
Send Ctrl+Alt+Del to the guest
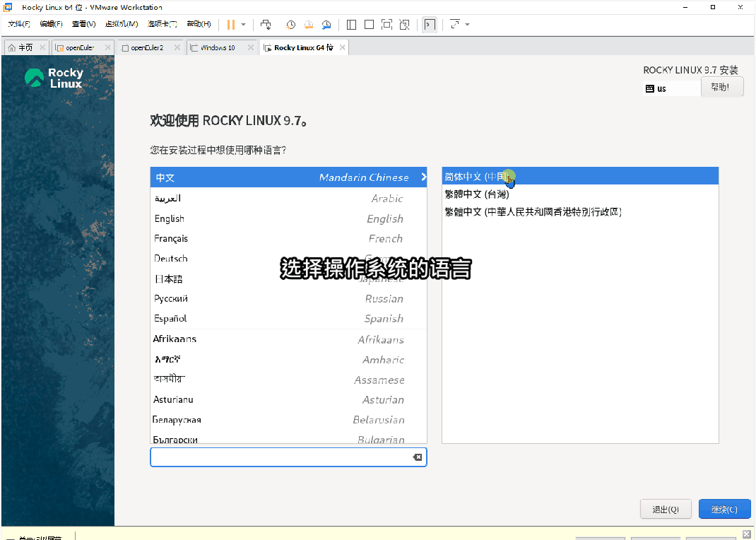(x=266, y=24)
